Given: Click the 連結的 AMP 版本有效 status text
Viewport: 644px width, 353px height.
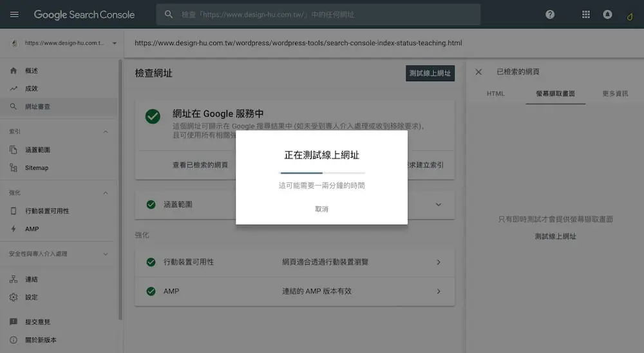Looking at the screenshot, I should click(x=317, y=291).
